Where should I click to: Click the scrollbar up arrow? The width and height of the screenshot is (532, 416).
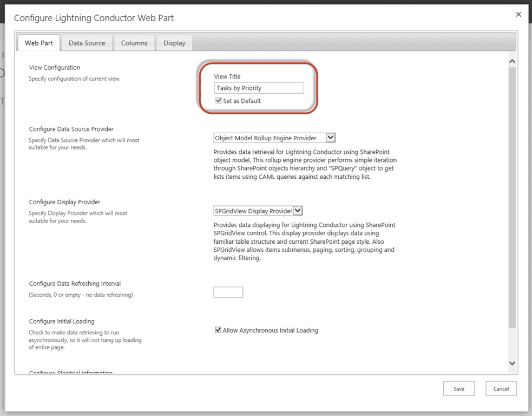513,61
